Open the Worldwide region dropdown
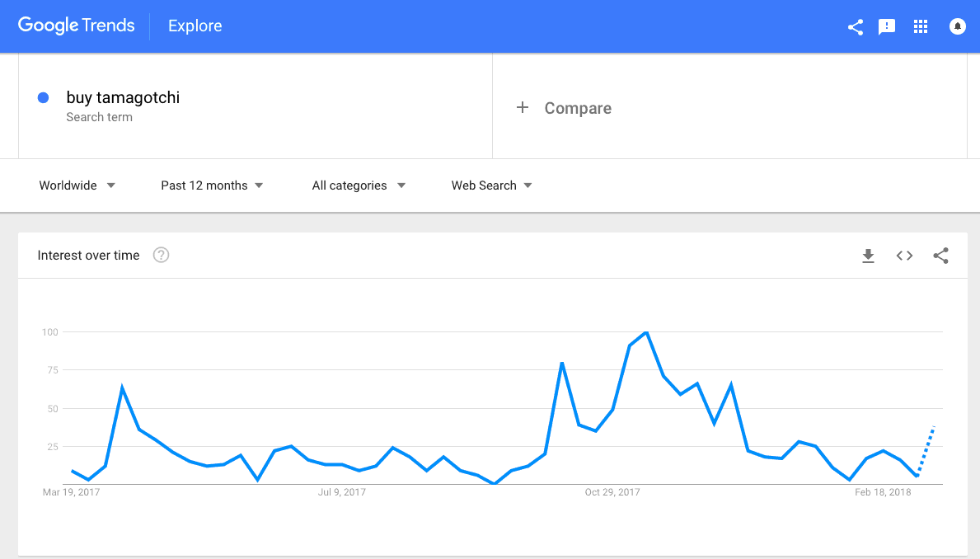The width and height of the screenshot is (980, 559). (x=77, y=186)
